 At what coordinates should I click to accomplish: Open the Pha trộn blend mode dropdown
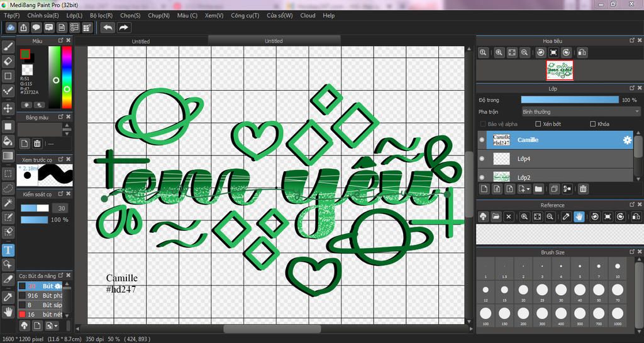pyautogui.click(x=580, y=112)
